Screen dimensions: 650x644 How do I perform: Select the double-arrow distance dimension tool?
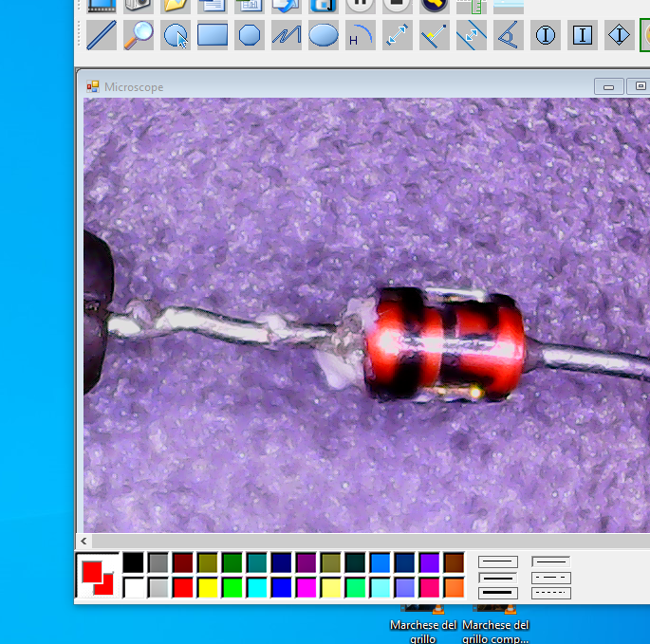click(398, 35)
